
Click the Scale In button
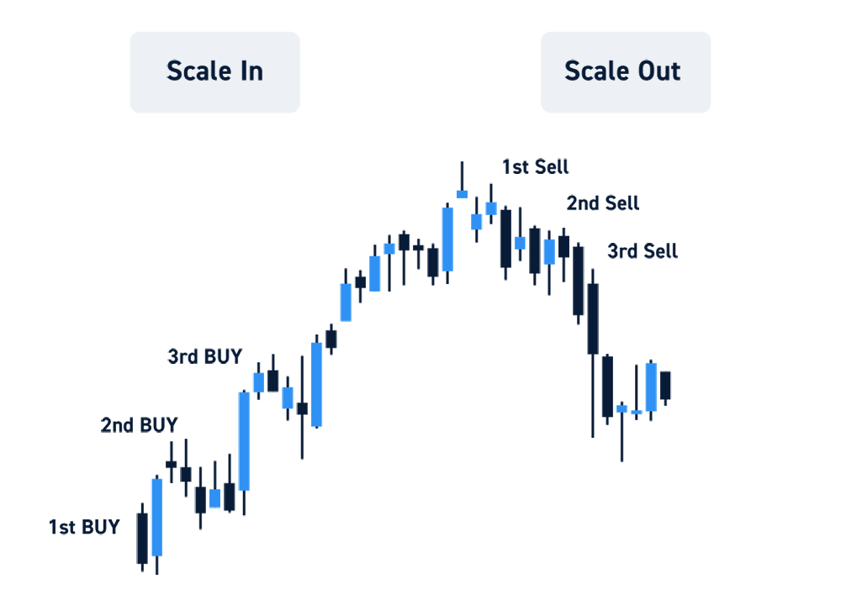(x=215, y=72)
